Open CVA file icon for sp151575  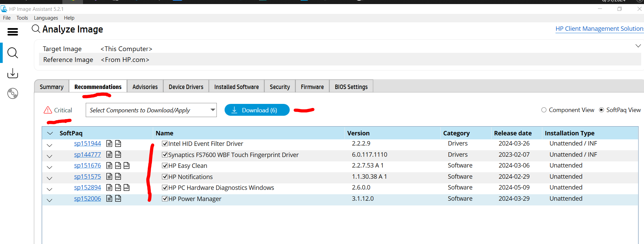[118, 177]
